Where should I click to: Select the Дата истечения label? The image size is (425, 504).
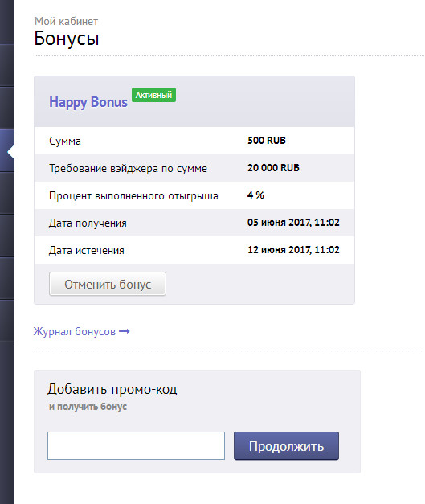pos(87,251)
